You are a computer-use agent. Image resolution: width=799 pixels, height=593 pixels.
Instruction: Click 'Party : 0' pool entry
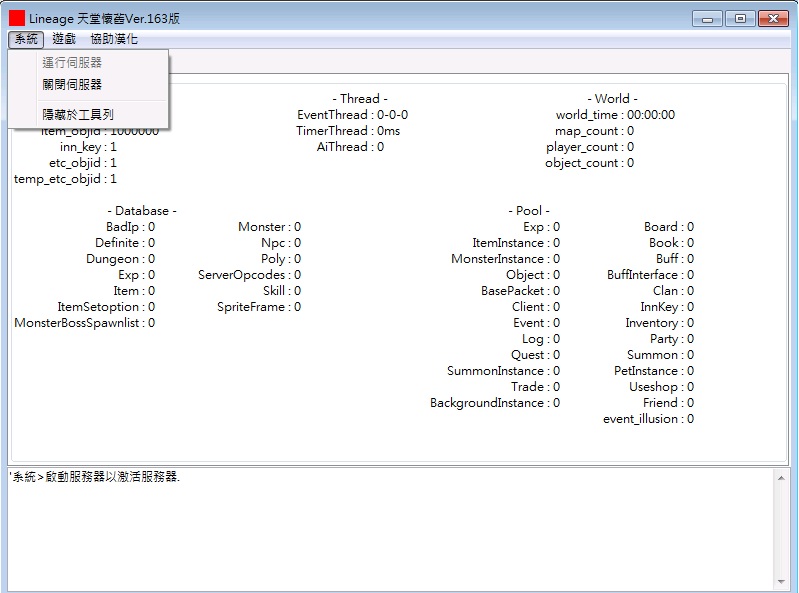coord(672,339)
